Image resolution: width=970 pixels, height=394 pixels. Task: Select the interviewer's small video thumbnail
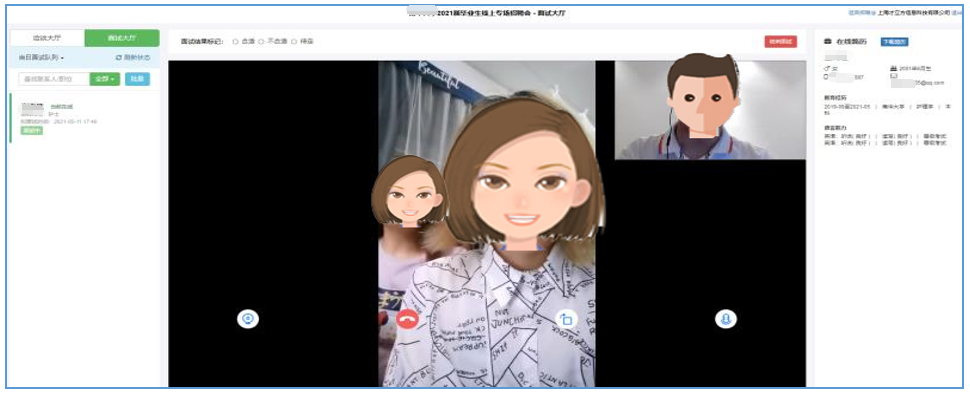click(x=710, y=110)
